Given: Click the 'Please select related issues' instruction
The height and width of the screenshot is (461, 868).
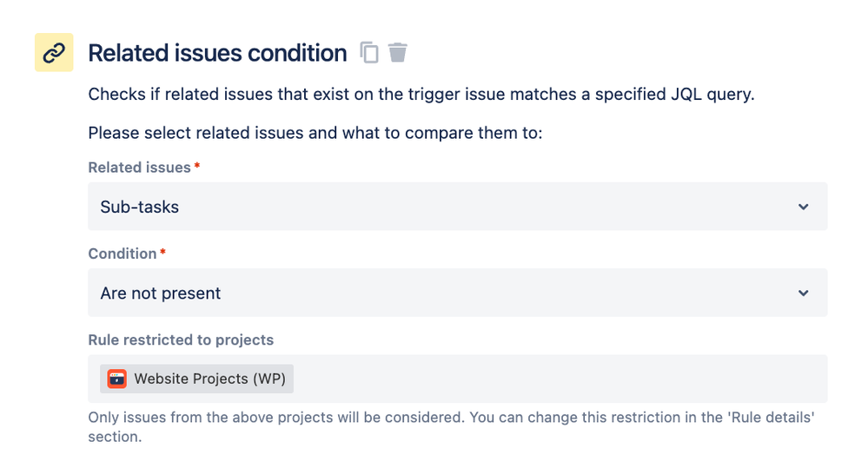Looking at the screenshot, I should [315, 135].
